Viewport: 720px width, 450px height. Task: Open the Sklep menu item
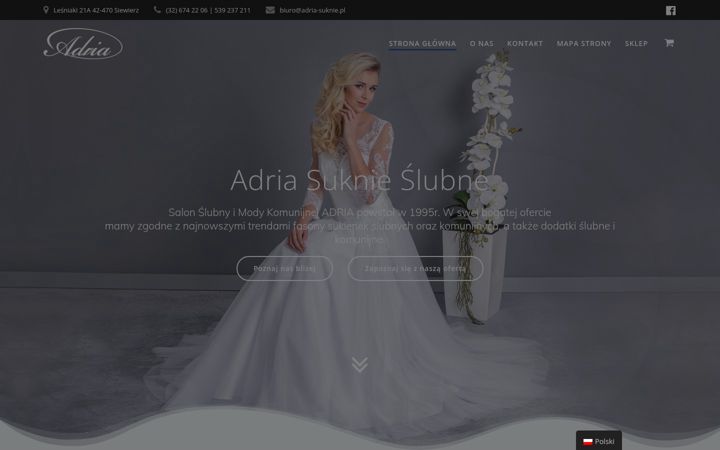coord(636,44)
